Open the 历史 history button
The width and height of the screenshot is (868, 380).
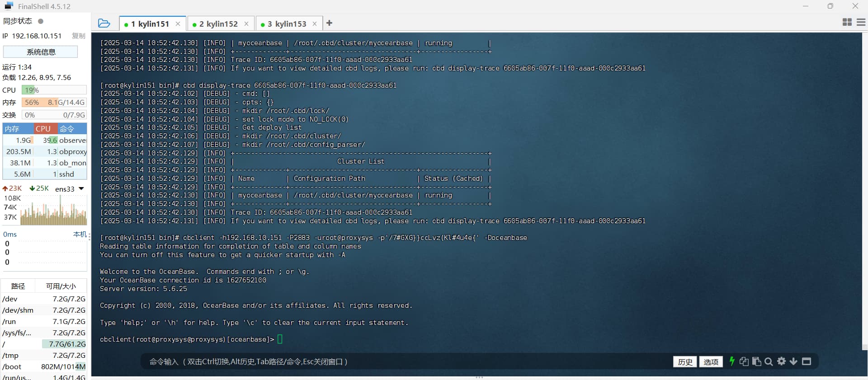pyautogui.click(x=685, y=361)
